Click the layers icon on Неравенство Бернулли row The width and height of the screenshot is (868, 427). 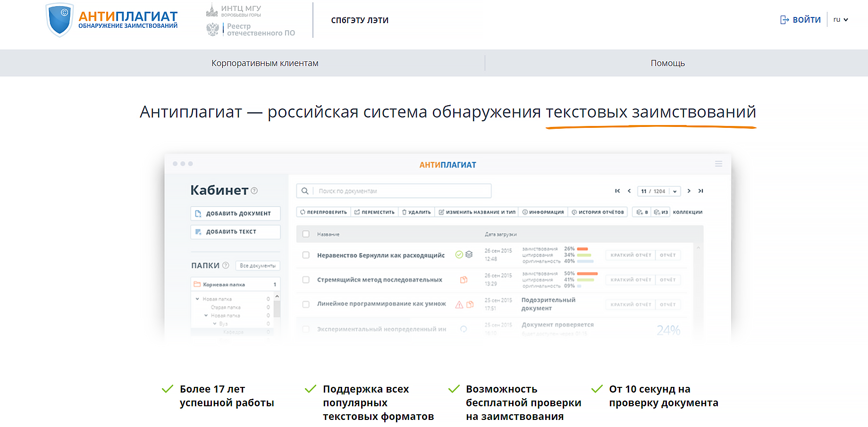pyautogui.click(x=469, y=254)
